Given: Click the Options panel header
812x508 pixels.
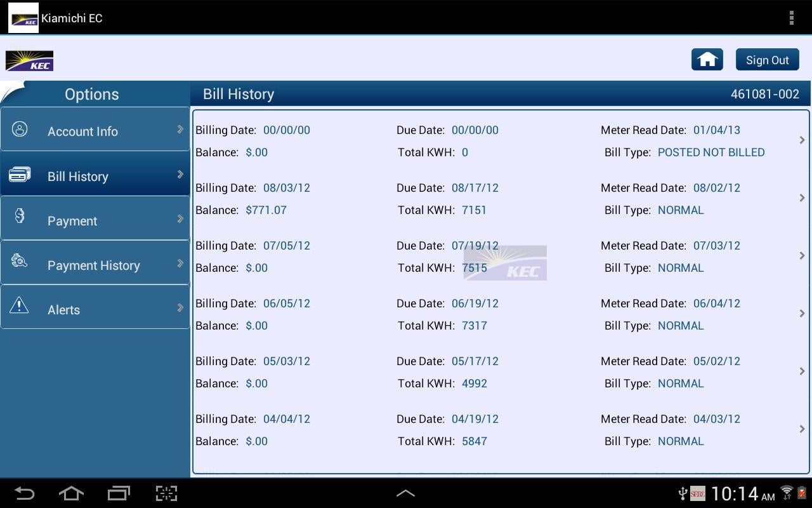Looking at the screenshot, I should point(92,94).
